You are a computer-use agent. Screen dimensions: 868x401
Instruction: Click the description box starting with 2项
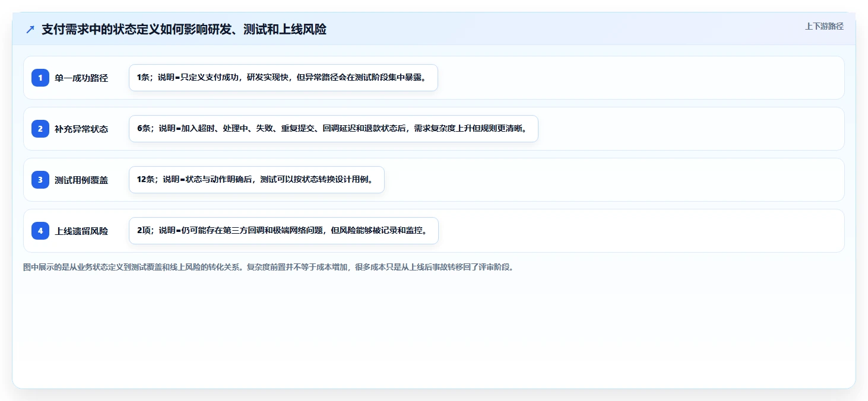284,231
